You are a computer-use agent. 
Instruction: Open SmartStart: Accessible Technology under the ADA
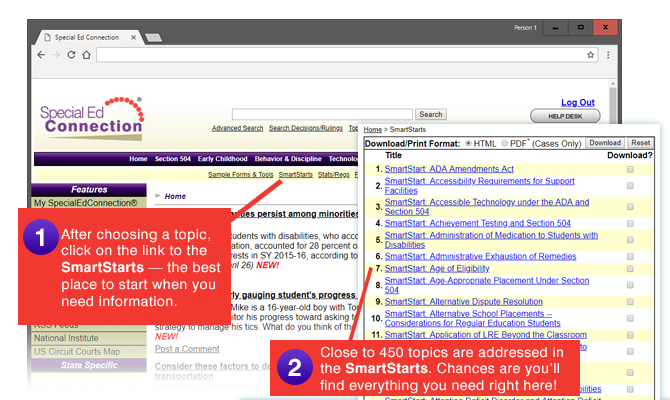tap(487, 207)
